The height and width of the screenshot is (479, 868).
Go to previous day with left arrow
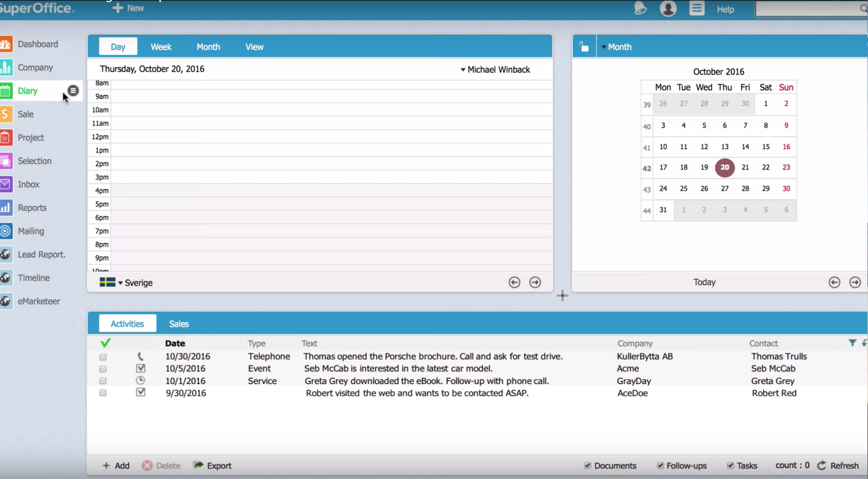[514, 282]
